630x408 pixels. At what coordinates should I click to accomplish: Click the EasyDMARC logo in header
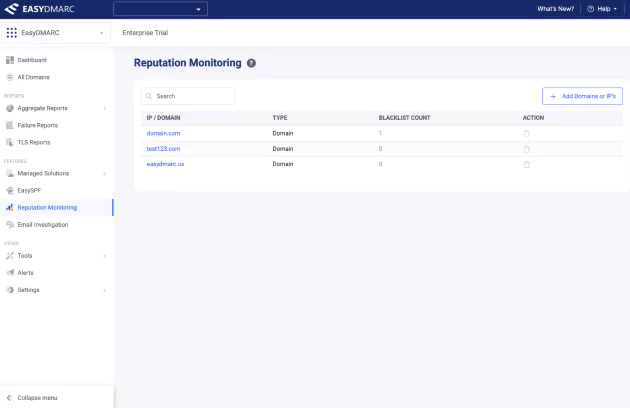[39, 9]
